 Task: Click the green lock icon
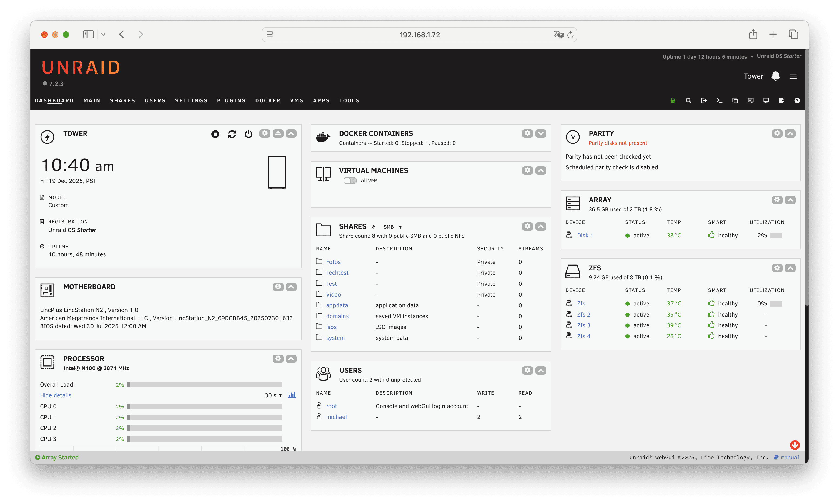click(672, 100)
